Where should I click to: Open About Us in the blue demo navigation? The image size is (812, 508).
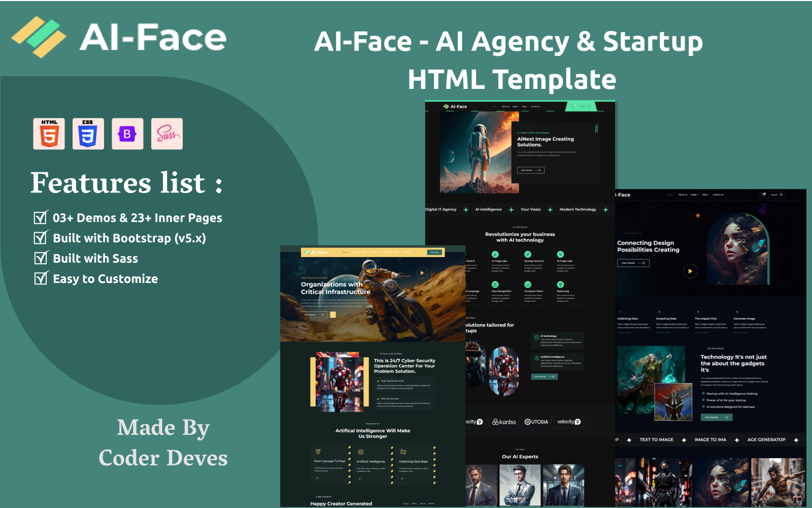[683, 195]
